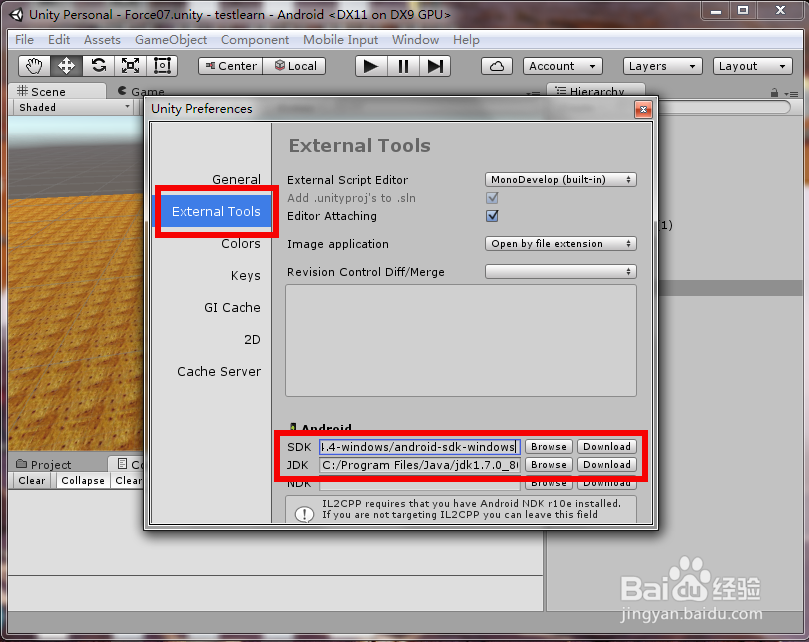Screen dimensions: 809x642
Task: Switch to the Project tab
Action: click(44, 464)
